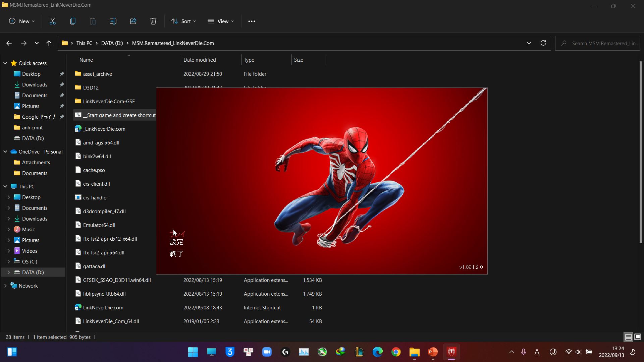The width and height of the screenshot is (644, 362).
Task: Select the asset_archive folder
Action: pyautogui.click(x=97, y=74)
